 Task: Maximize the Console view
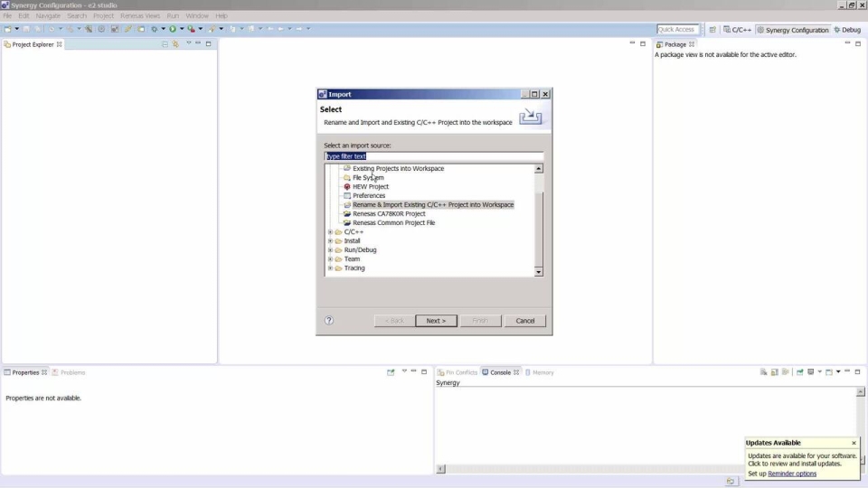click(857, 371)
